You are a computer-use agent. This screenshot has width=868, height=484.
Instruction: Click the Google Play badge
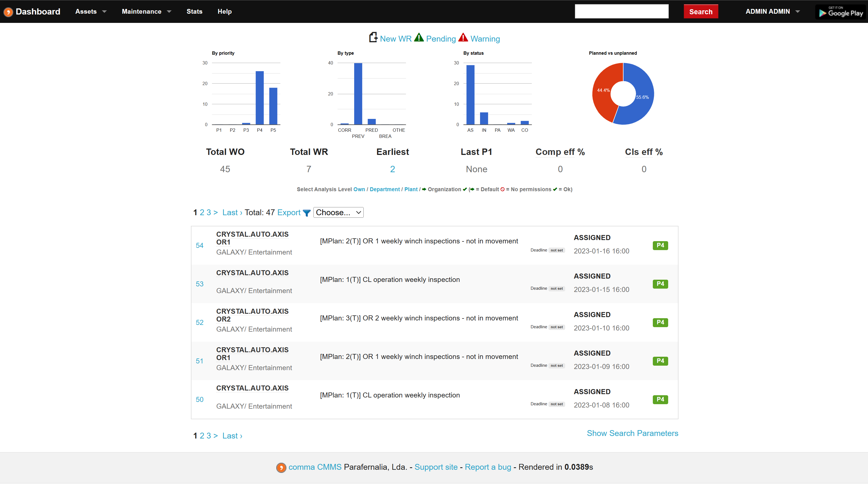point(840,12)
